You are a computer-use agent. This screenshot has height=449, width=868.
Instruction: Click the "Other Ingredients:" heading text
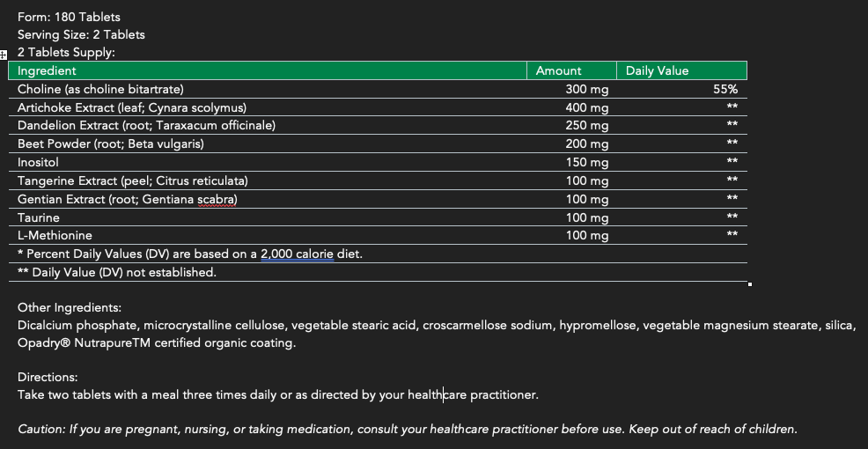(x=70, y=308)
